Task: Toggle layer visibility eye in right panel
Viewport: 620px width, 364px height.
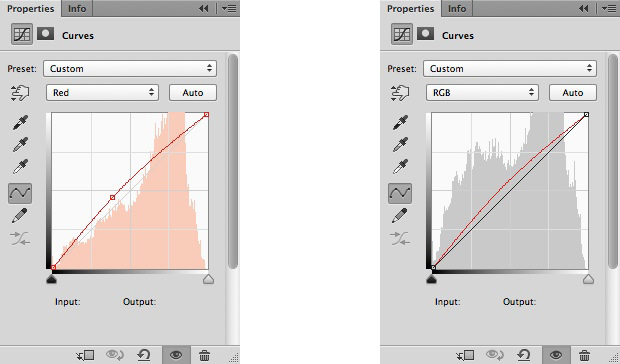Action: pyautogui.click(x=556, y=355)
